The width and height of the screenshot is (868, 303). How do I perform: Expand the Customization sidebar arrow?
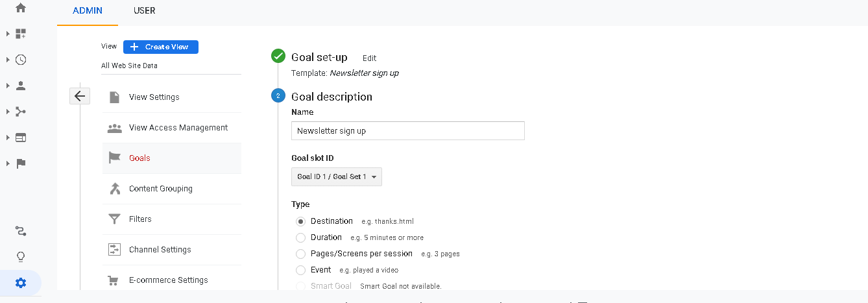[8, 34]
